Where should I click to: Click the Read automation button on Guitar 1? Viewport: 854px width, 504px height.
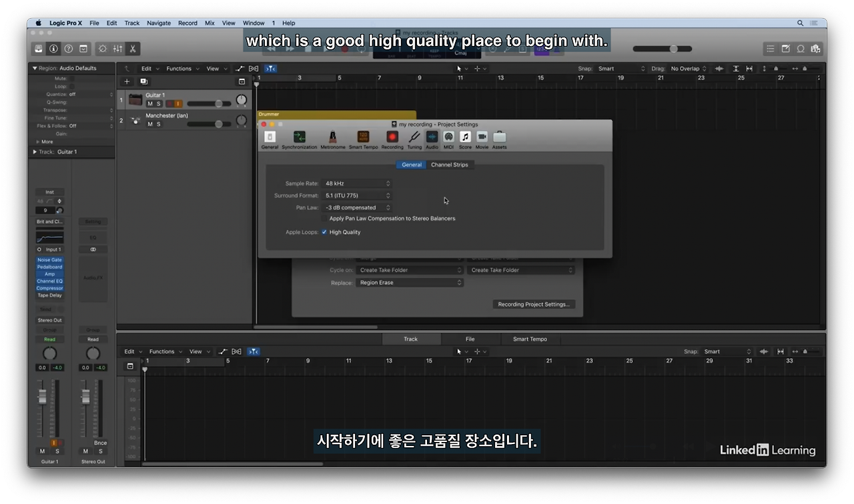pos(49,339)
